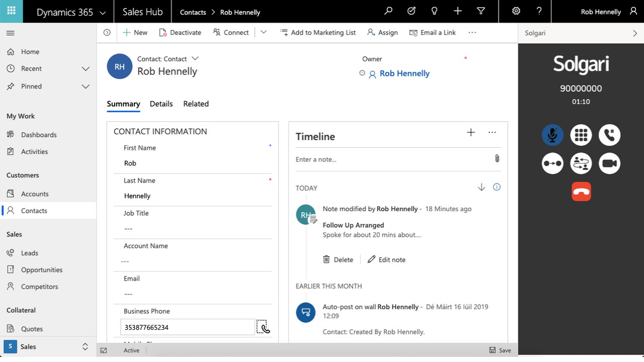Click the Assign button
The width and height of the screenshot is (644, 362).
(382, 32)
